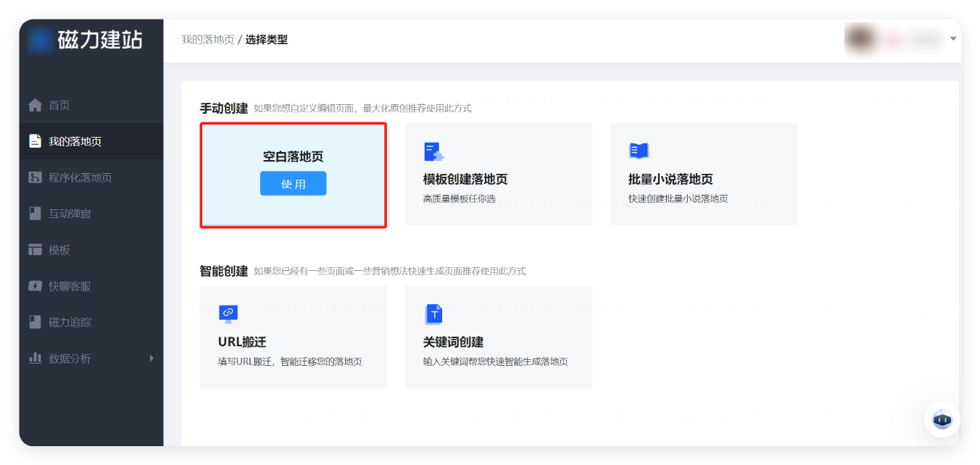The image size is (980, 465).
Task: Click the 磁力追踪 sidebar icon
Action: tap(35, 322)
